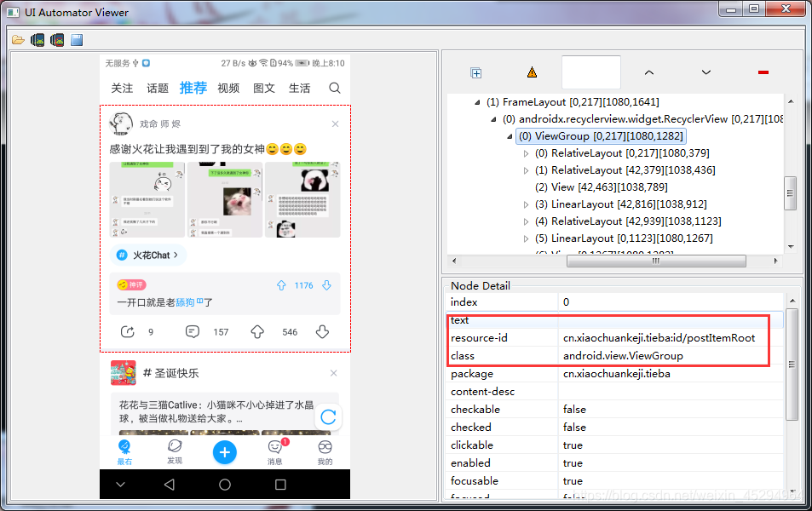Click the tree scroll right arrow
The width and height of the screenshot is (812, 511).
(775, 261)
